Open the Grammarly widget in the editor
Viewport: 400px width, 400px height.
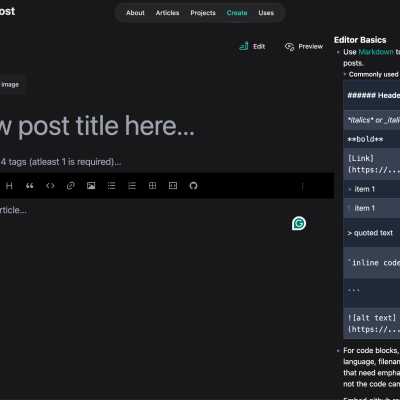[299, 223]
